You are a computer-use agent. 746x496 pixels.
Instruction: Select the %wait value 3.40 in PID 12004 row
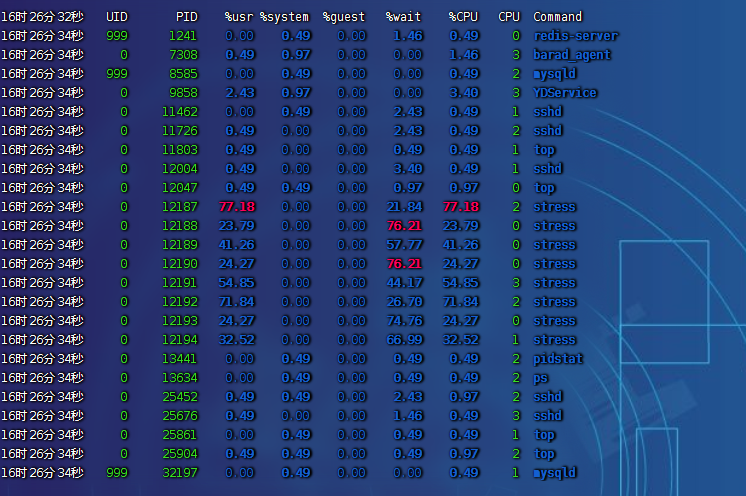click(408, 169)
